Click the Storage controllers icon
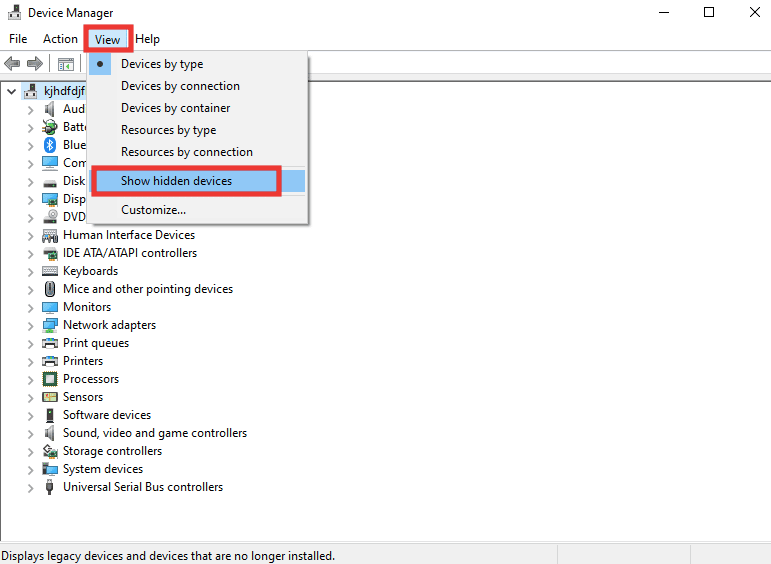771x564 pixels. click(x=50, y=451)
